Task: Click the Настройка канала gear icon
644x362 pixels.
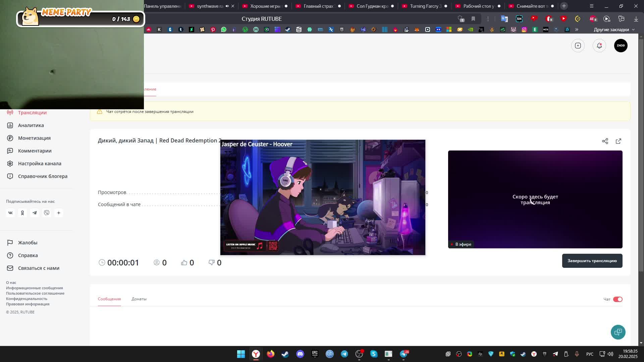Action: [x=10, y=164]
